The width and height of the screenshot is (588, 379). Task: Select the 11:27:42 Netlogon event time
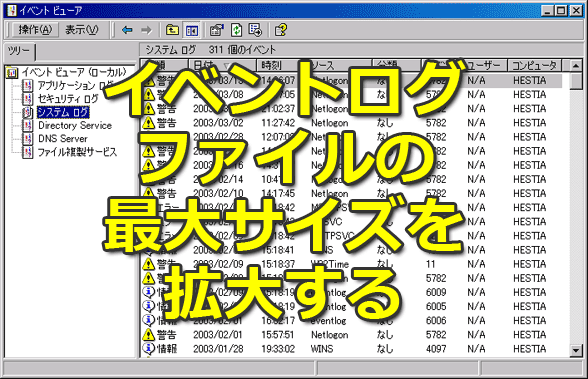[x=278, y=123]
